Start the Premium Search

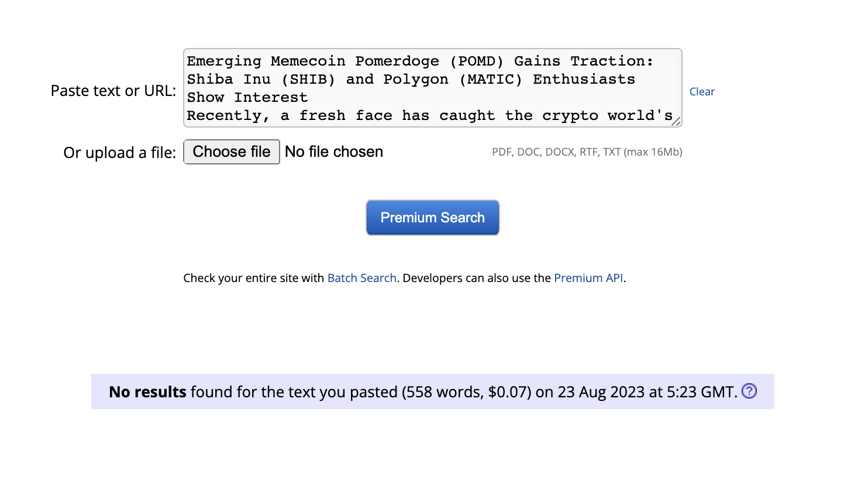point(433,218)
